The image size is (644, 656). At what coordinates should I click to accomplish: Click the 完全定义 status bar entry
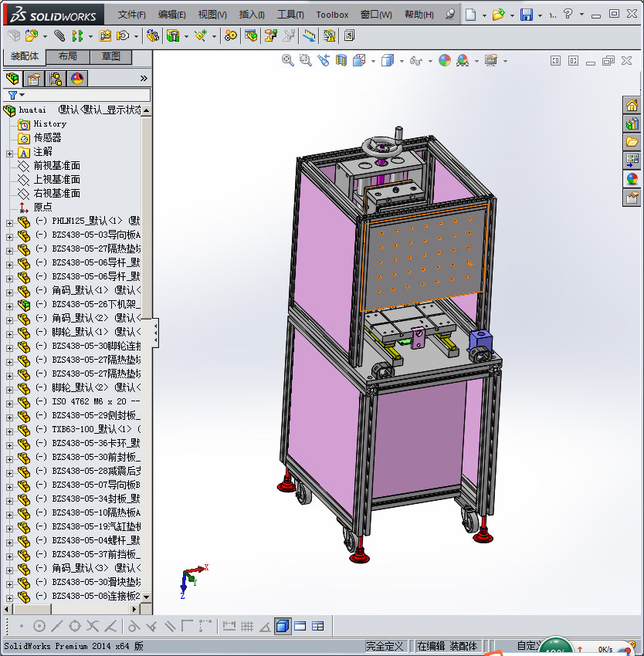click(385, 646)
